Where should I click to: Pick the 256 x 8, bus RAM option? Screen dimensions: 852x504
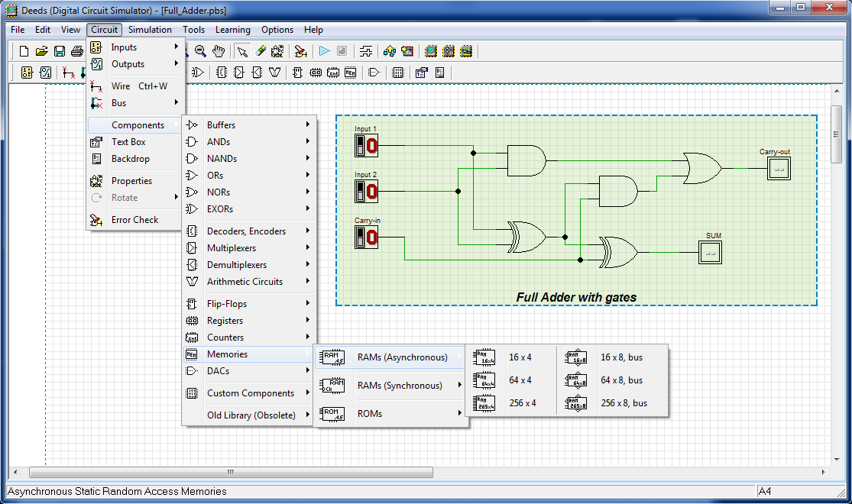tap(623, 403)
